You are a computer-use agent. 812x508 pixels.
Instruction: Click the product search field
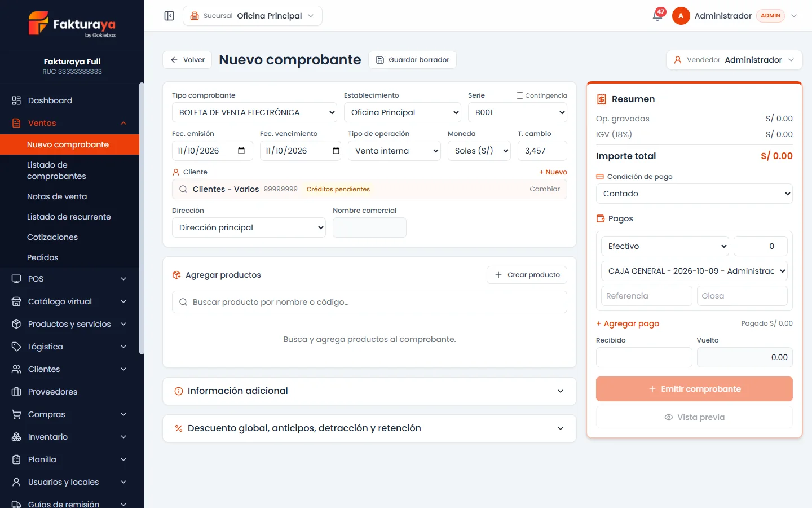369,302
